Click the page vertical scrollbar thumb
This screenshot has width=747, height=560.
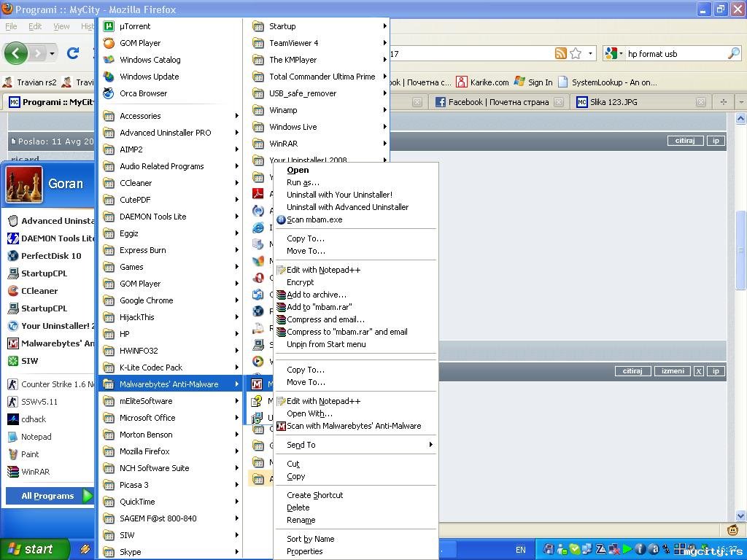[x=740, y=249]
